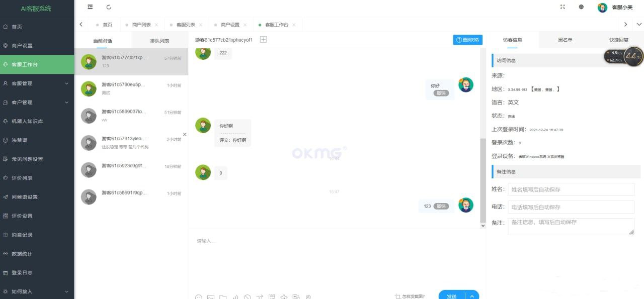Image resolution: width=644 pixels, height=299 pixels.
Task: Click the image upload icon in the chat toolbar
Action: [211, 297]
